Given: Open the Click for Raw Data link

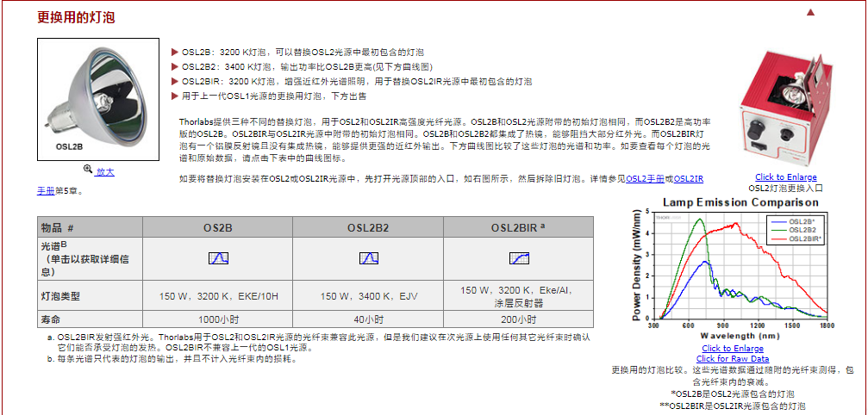Looking at the screenshot, I should [x=732, y=358].
